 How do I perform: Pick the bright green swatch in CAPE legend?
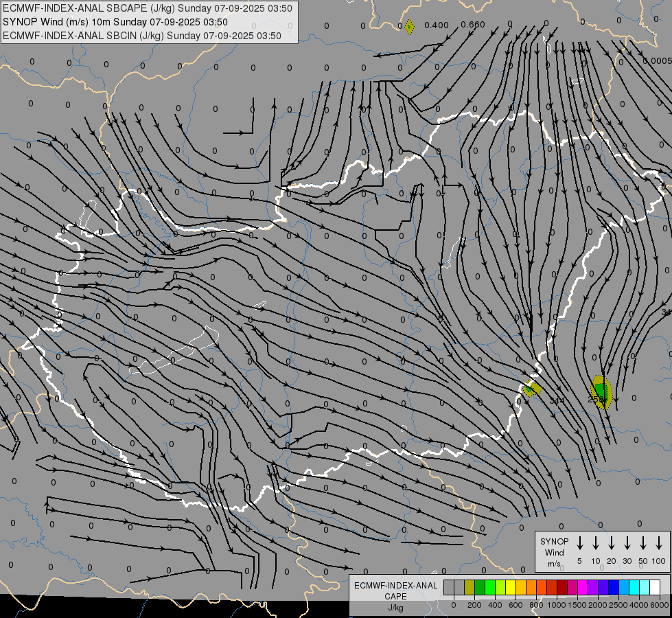click(490, 587)
